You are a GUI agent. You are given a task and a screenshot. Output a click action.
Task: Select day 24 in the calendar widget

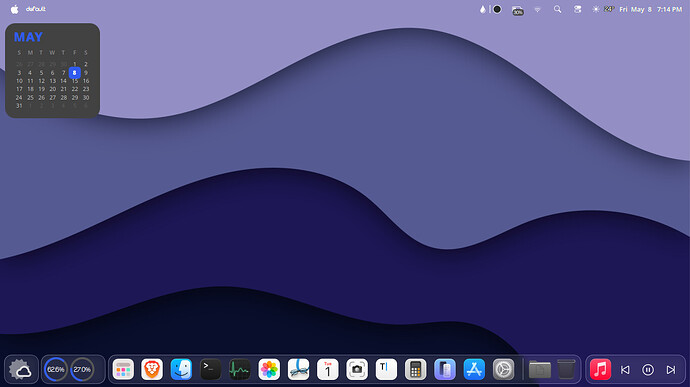click(x=19, y=98)
